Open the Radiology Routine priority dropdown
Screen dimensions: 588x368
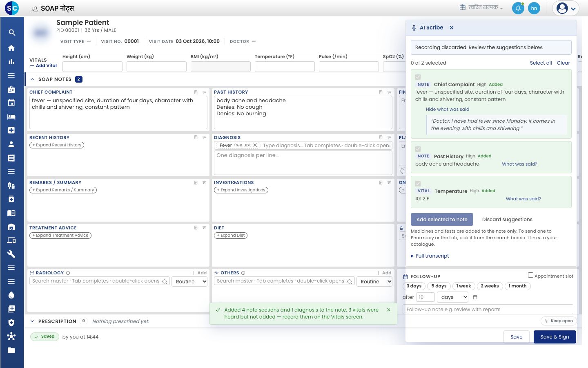(x=190, y=281)
